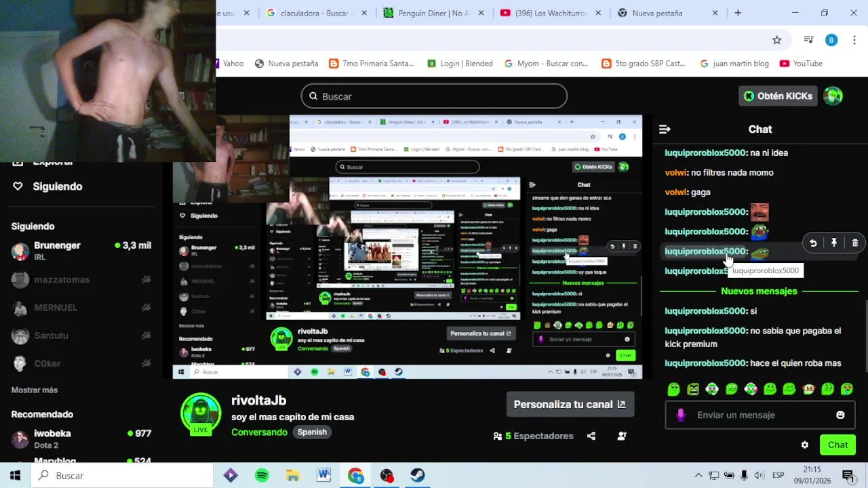The height and width of the screenshot is (488, 868).
Task: Open the profile avatar next to Obtén KICKs
Action: point(833,96)
